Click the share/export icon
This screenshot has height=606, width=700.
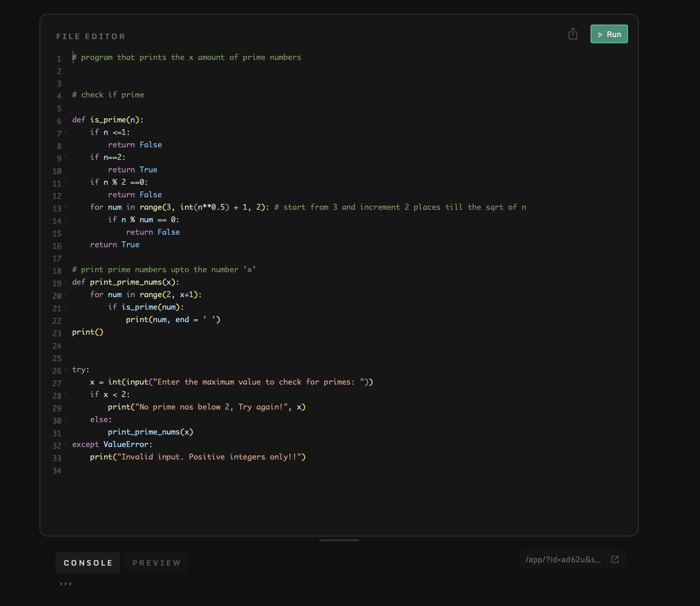[x=573, y=34]
